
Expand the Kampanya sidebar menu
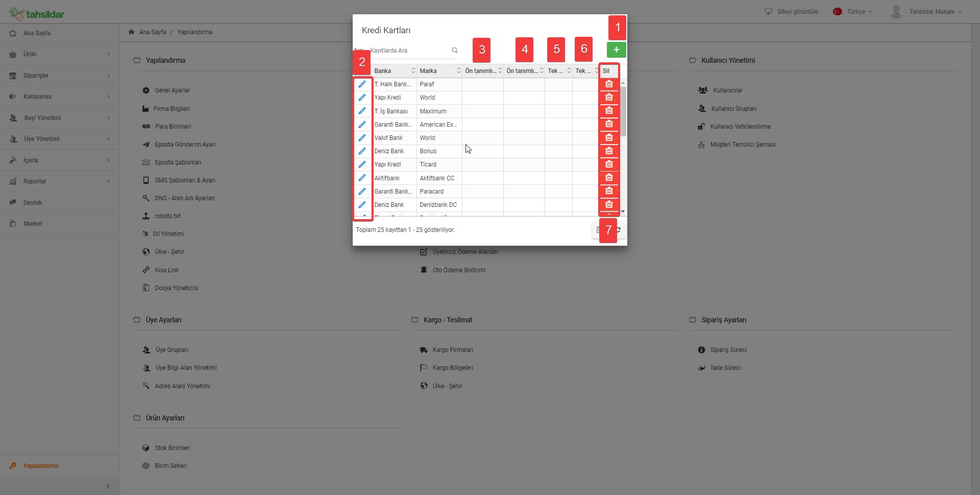click(60, 97)
